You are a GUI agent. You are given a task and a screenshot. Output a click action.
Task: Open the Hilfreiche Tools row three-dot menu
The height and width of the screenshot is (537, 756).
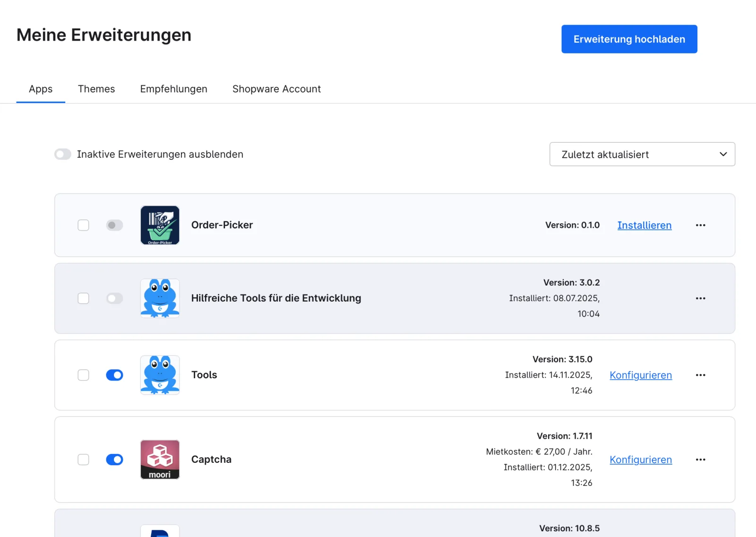tap(700, 298)
